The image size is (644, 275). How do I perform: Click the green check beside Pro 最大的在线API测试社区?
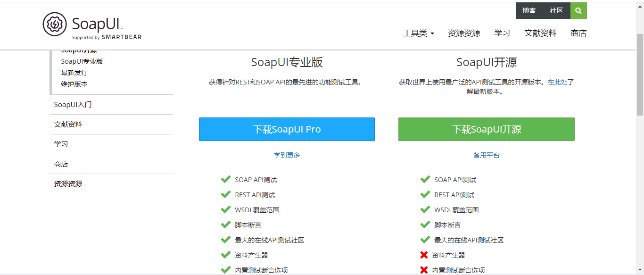click(226, 240)
